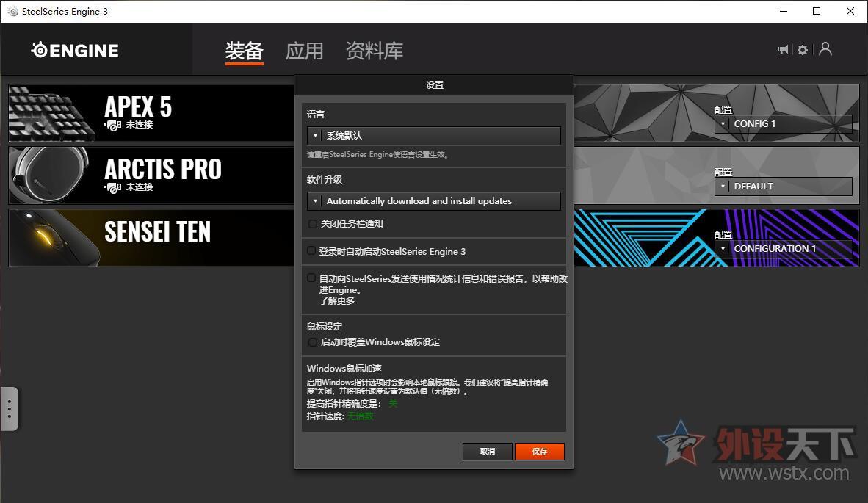This screenshot has width=868, height=503.
Task: Click the Arctis Pro not-connected status icon
Action: 113,188
